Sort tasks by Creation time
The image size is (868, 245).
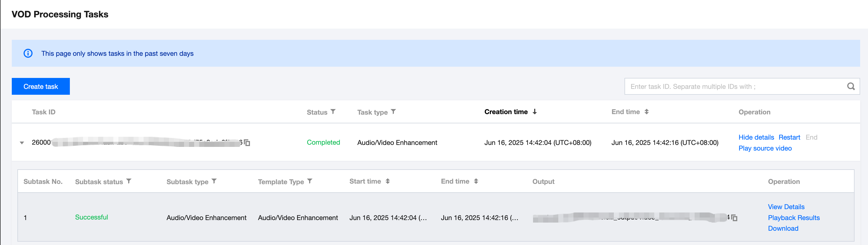pyautogui.click(x=534, y=112)
